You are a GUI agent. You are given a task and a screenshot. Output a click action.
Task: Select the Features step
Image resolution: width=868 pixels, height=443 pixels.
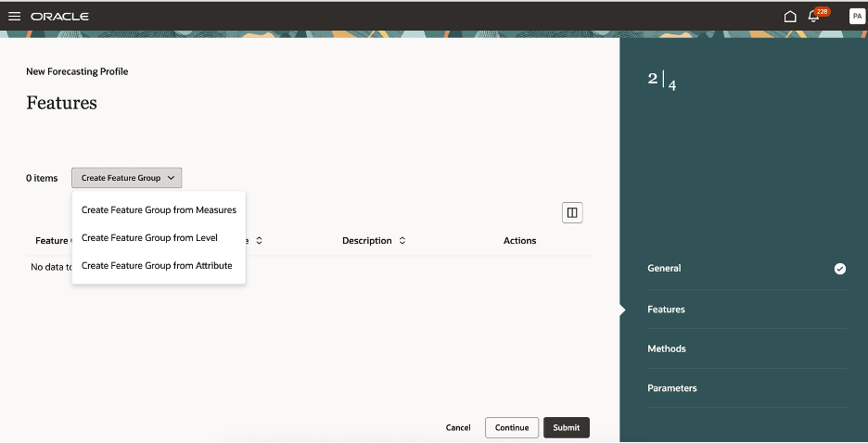666,310
